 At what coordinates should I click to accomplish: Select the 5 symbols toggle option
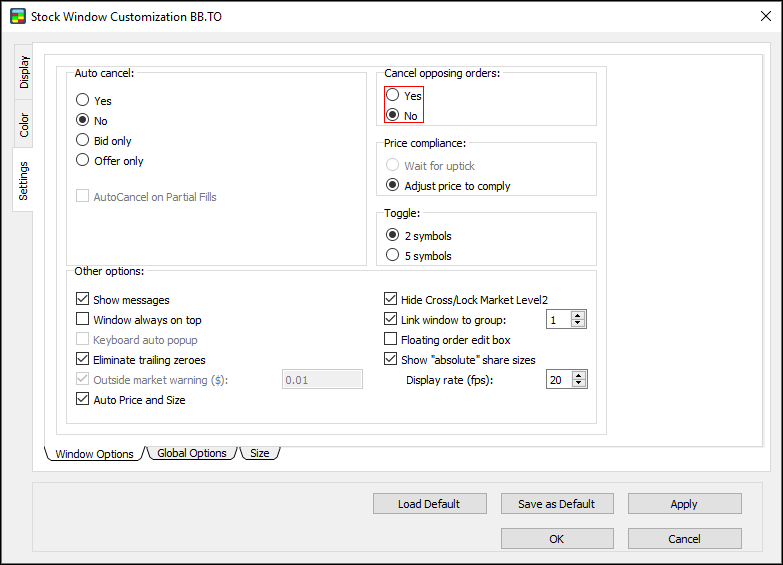click(393, 256)
